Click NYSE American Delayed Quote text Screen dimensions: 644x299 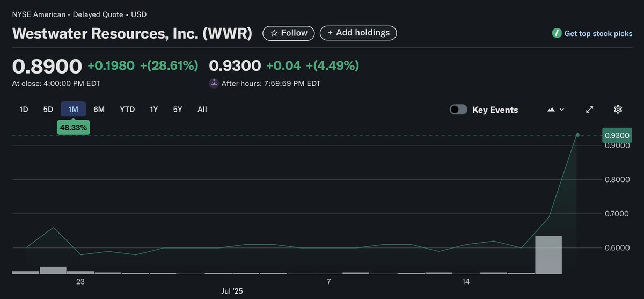pyautogui.click(x=79, y=14)
